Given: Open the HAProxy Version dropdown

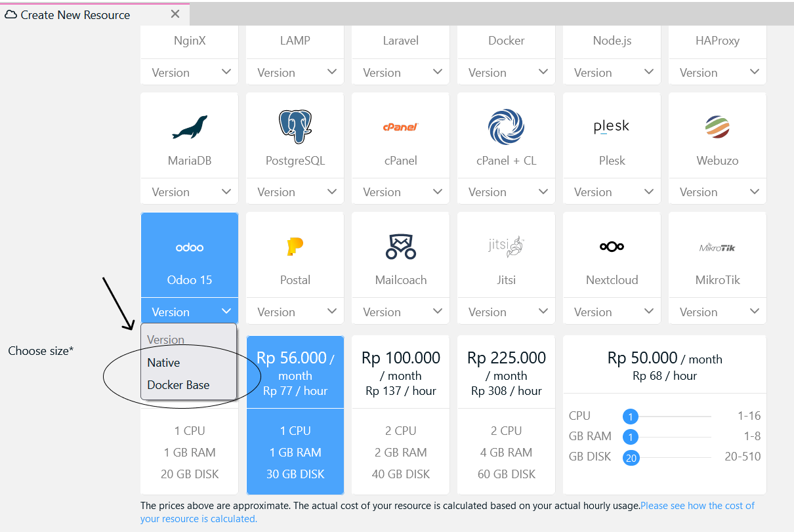Looking at the screenshot, I should [717, 72].
